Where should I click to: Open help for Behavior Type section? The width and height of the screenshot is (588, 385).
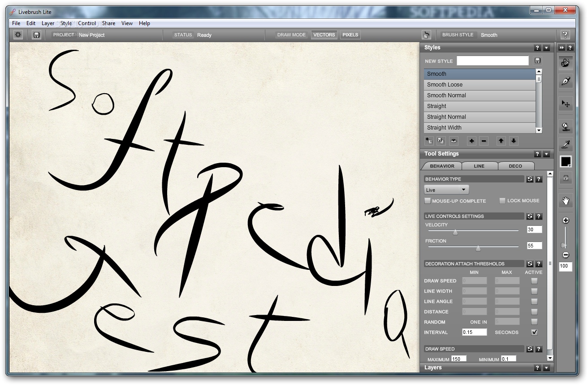click(x=539, y=179)
